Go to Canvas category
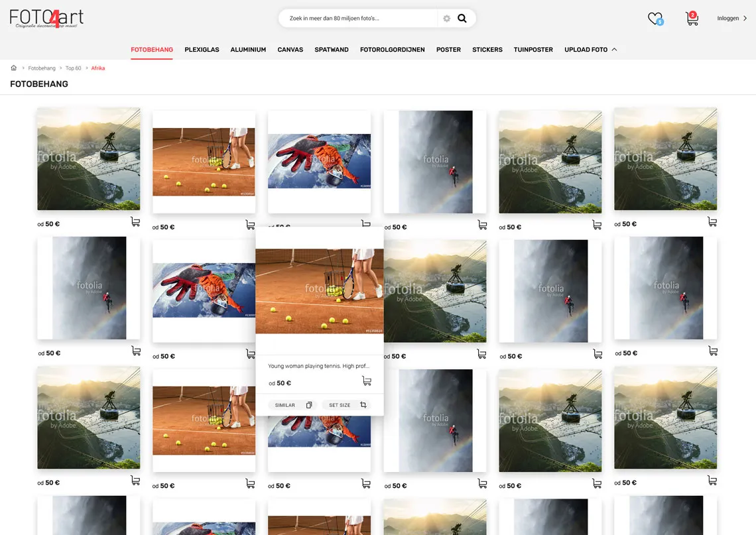 coord(290,50)
